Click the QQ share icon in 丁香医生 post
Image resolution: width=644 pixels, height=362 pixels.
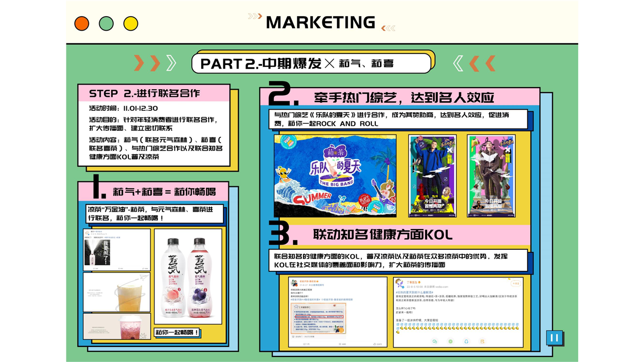[x=466, y=341]
